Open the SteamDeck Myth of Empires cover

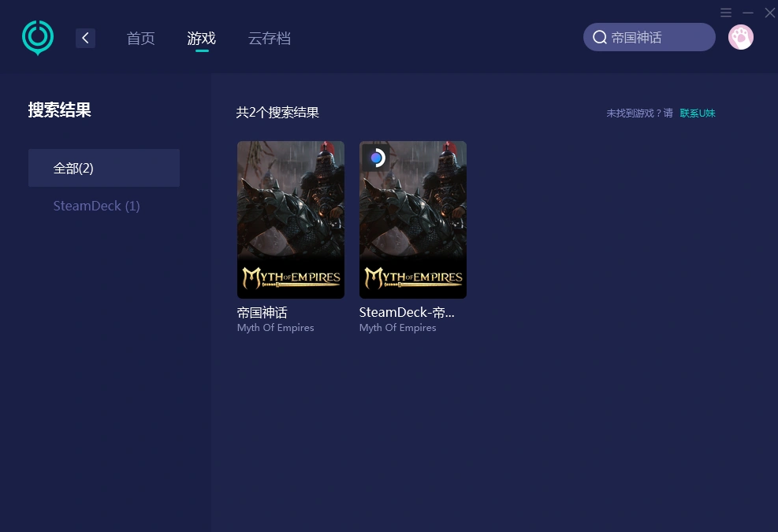[x=413, y=220]
